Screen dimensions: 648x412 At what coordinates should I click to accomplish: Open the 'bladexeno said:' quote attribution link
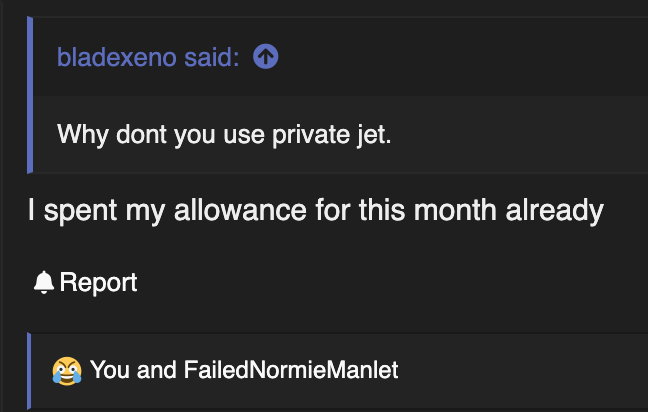click(x=148, y=57)
